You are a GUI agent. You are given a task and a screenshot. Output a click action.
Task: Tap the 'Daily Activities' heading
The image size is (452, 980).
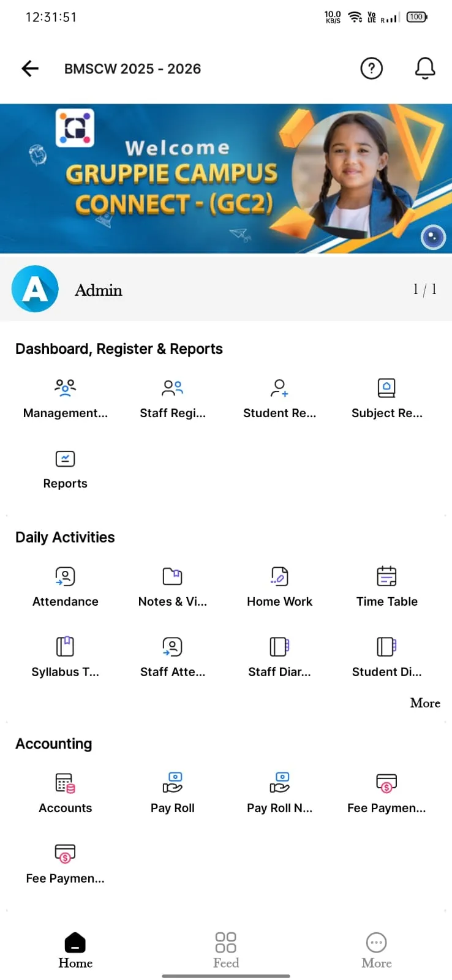(x=65, y=537)
